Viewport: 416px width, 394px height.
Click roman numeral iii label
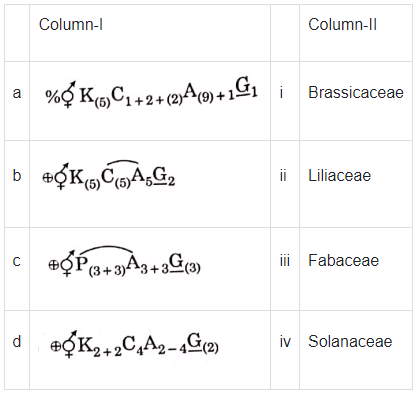[285, 260]
